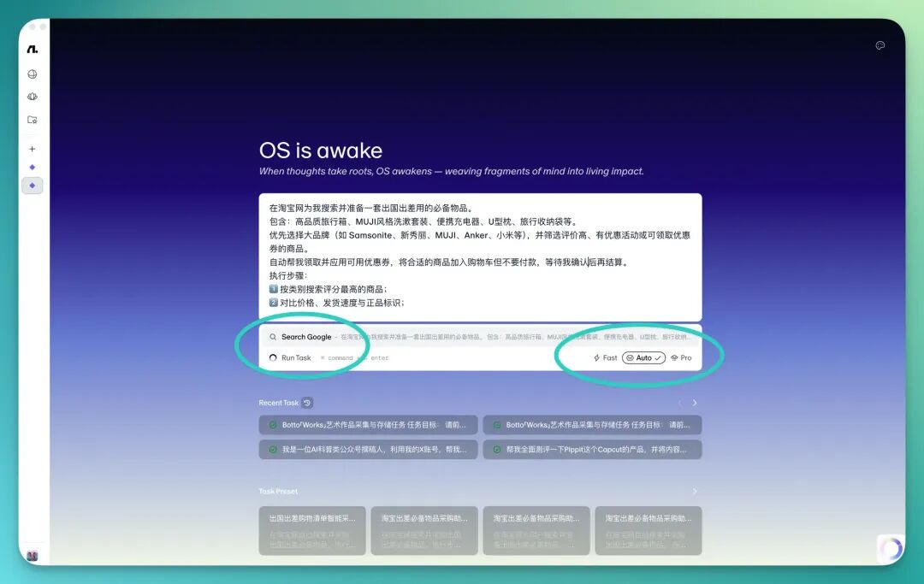Click the history icon beside Recent Task
This screenshot has height=584, width=924.
(x=308, y=403)
